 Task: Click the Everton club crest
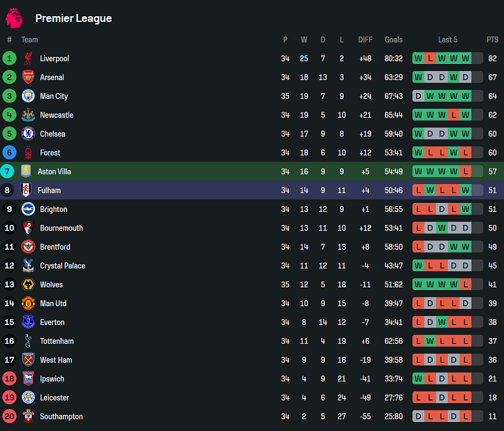tap(28, 322)
